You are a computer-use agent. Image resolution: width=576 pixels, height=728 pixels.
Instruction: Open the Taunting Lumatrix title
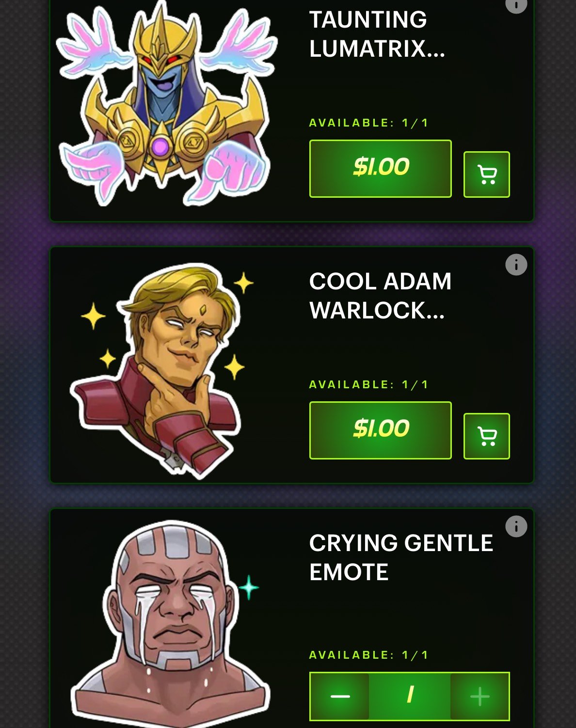coord(377,34)
